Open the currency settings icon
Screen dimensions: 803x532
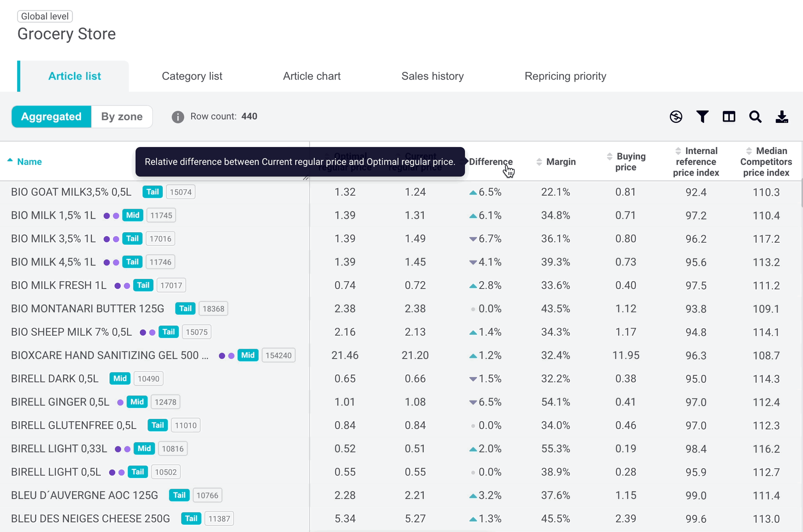[676, 117]
